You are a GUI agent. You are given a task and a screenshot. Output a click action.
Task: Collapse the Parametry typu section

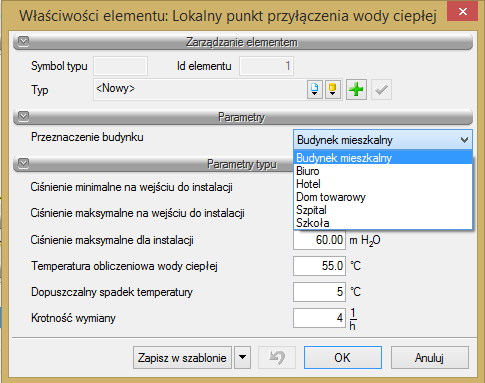(x=24, y=163)
